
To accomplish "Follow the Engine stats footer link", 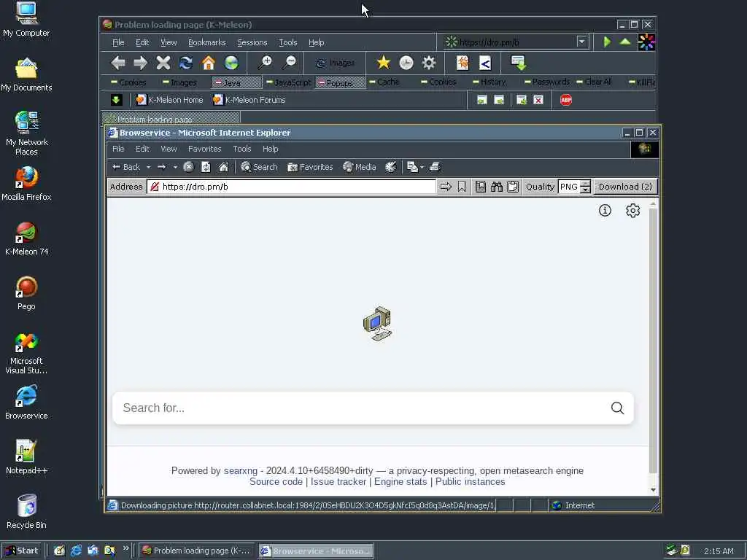I will 400,481.
